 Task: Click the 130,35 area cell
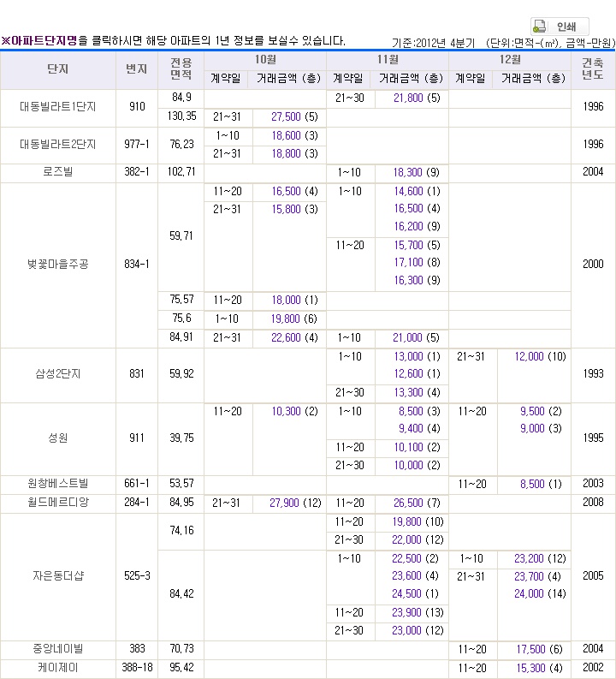point(181,116)
